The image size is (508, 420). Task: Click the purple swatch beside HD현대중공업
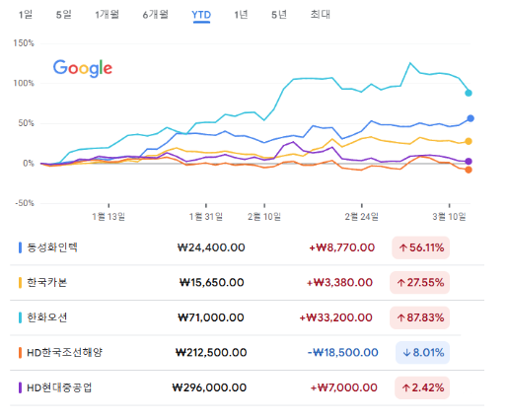pyautogui.click(x=20, y=387)
